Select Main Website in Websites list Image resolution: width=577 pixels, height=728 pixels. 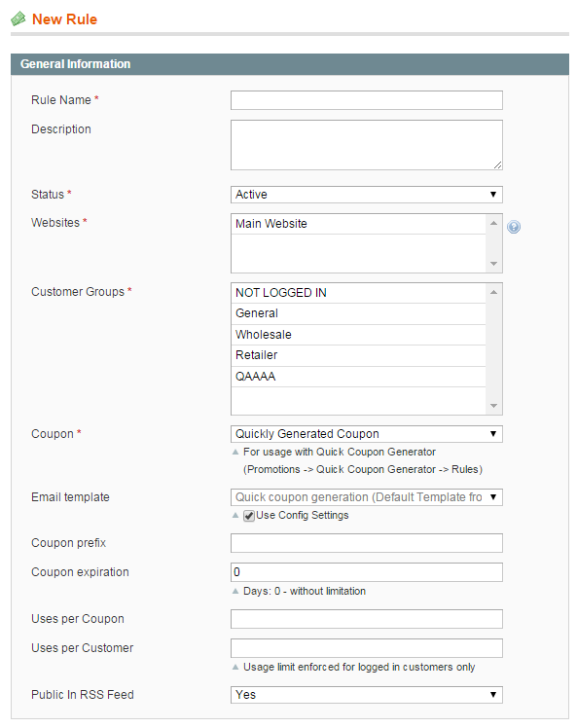(358, 224)
